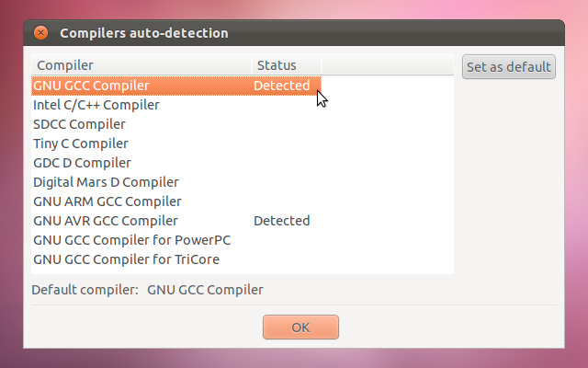The height and width of the screenshot is (368, 588).
Task: Click the Status column header
Action: coord(277,65)
